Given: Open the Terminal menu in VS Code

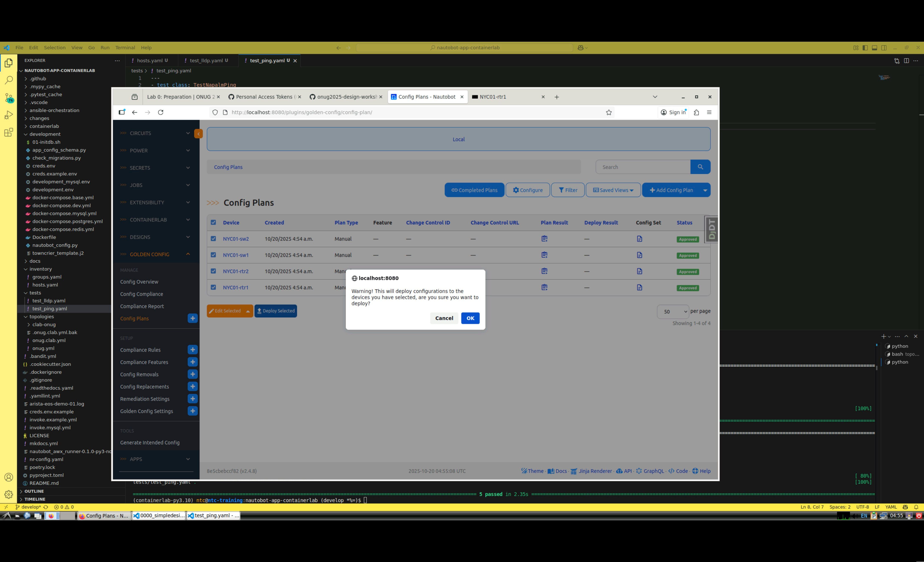Looking at the screenshot, I should pyautogui.click(x=125, y=48).
